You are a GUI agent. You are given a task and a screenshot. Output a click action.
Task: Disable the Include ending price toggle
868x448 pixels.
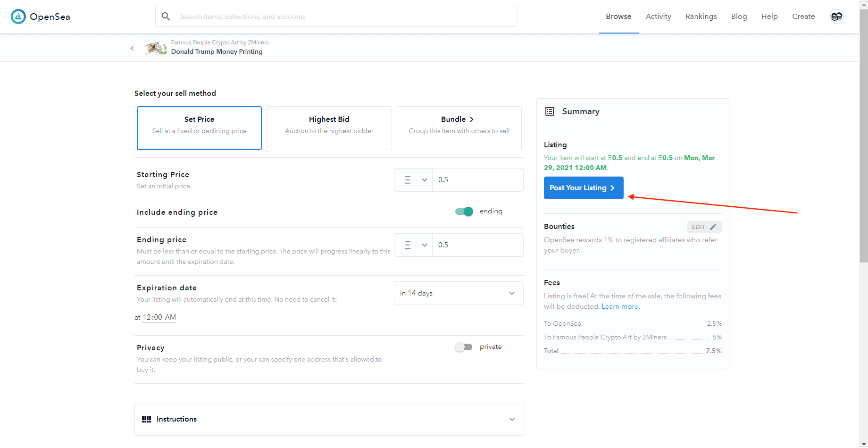pos(464,211)
